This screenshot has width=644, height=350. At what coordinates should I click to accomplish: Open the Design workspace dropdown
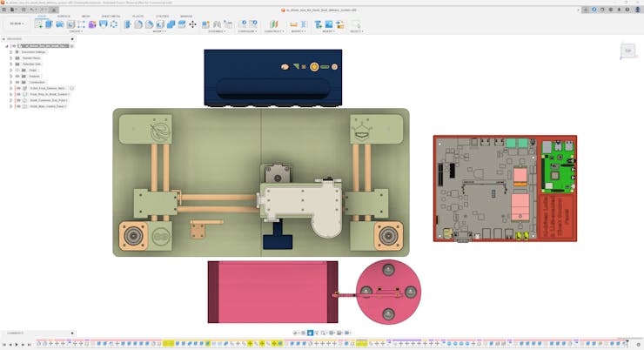16,24
